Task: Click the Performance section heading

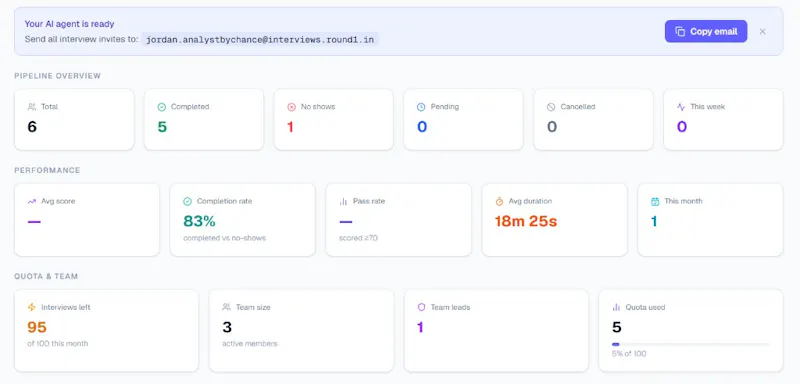Action: (x=47, y=170)
